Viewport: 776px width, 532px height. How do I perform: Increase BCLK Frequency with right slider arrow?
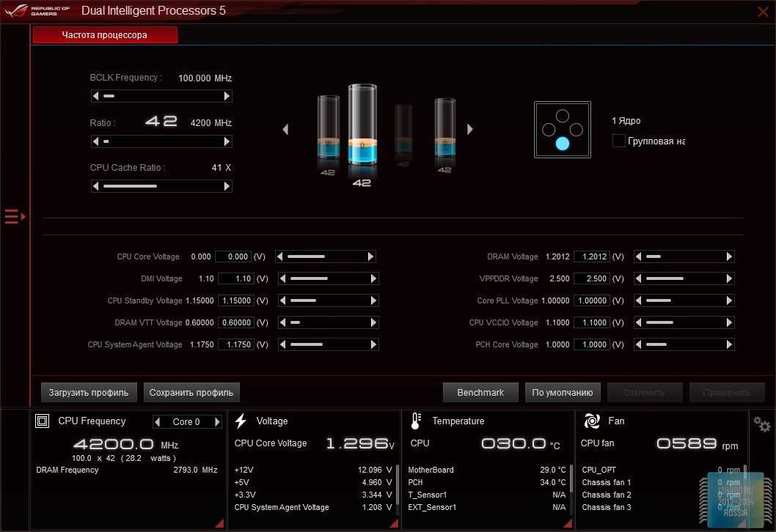pos(227,96)
